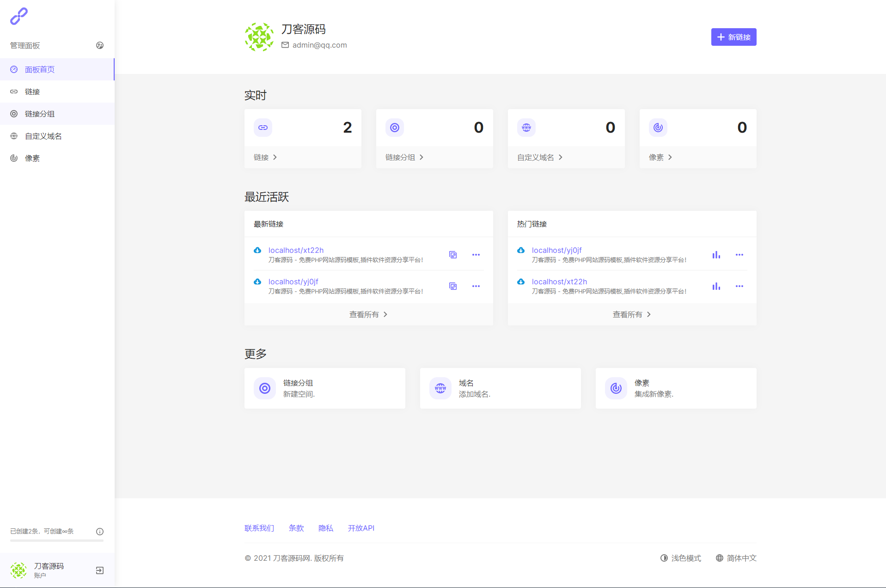Click the 新链接 button

point(733,37)
